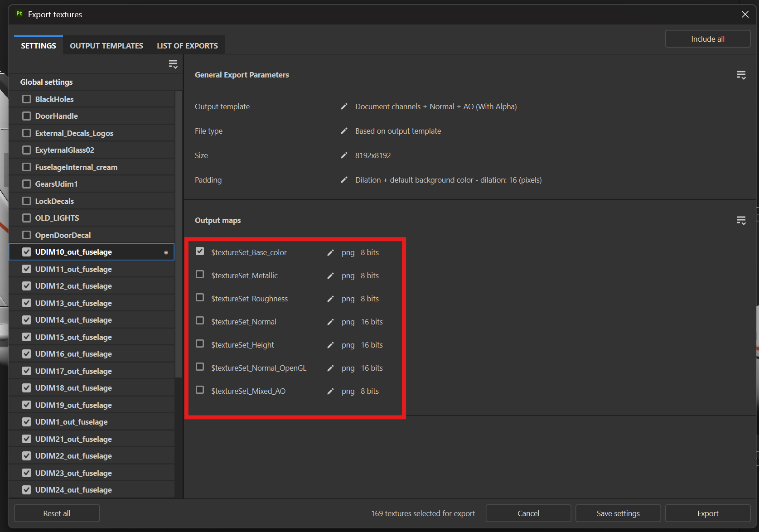Open the List of Exports tab
Screen dimensions: 759x532
[x=187, y=46]
